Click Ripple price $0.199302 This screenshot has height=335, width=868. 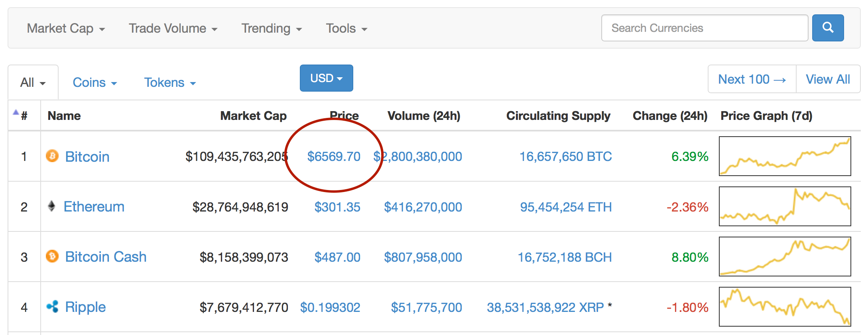pos(330,308)
